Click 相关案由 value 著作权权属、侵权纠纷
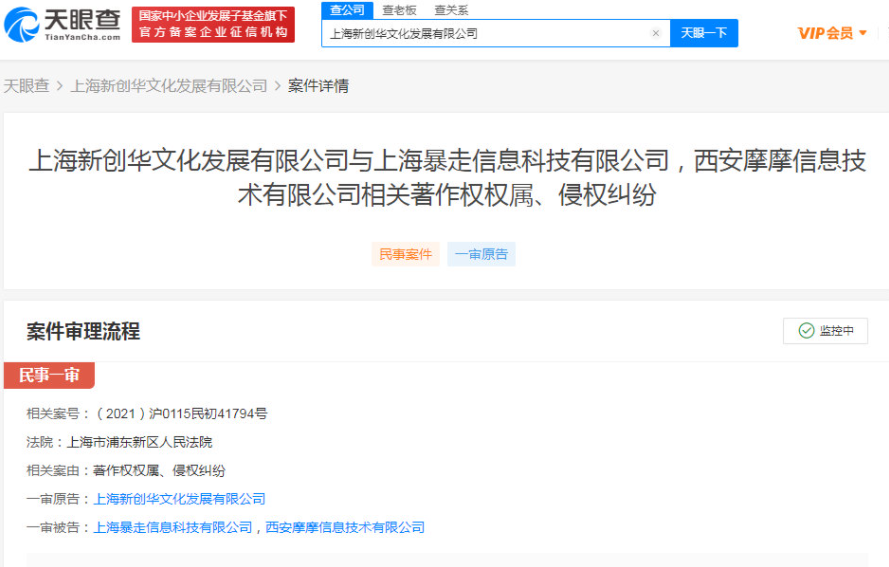 pyautogui.click(x=159, y=471)
